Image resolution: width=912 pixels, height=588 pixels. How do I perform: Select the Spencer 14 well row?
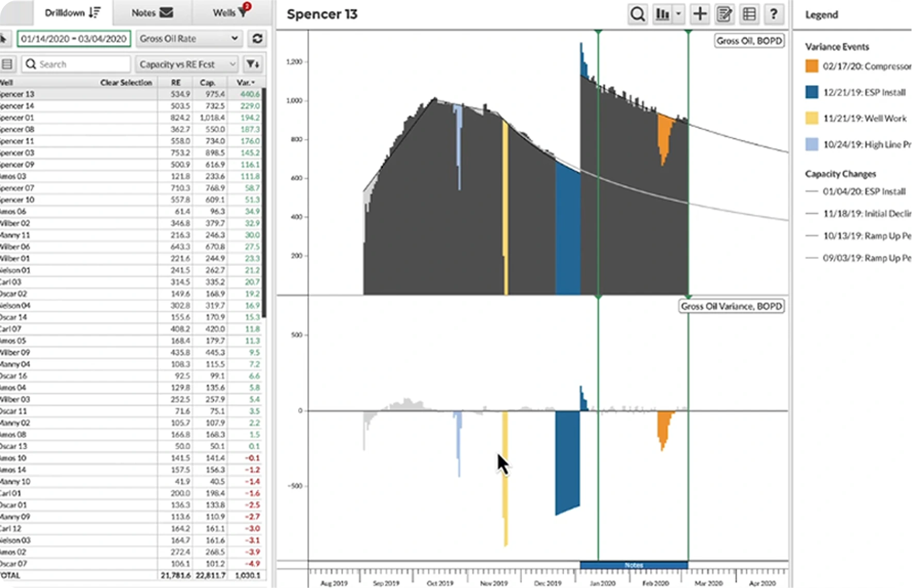tap(77, 106)
